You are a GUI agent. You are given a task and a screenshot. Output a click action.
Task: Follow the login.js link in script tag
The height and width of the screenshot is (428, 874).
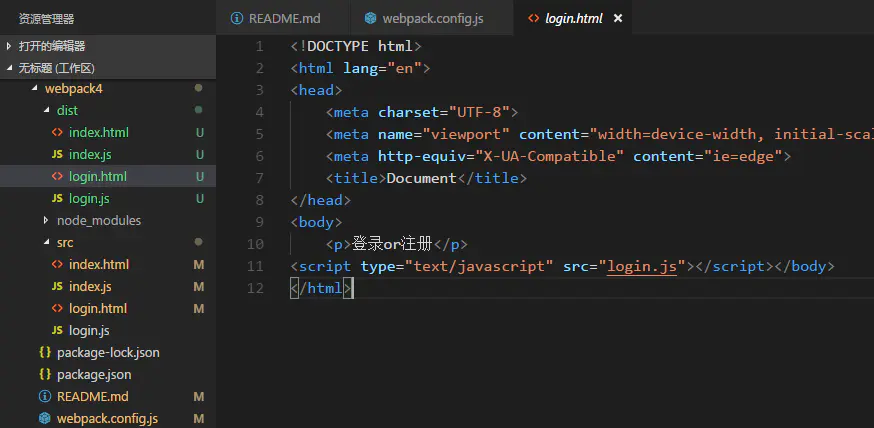[642, 266]
